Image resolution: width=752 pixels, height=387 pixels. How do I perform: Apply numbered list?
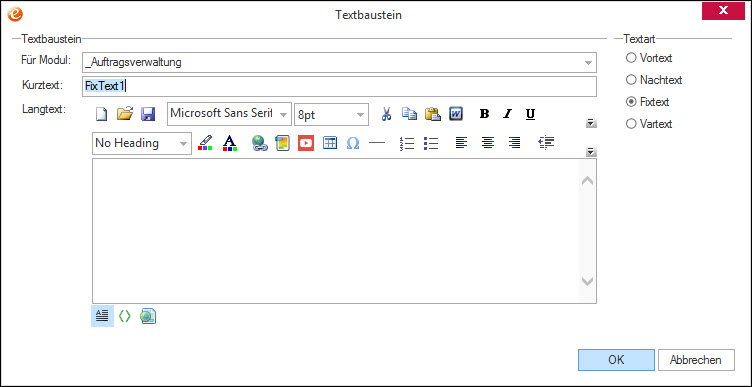(x=407, y=143)
